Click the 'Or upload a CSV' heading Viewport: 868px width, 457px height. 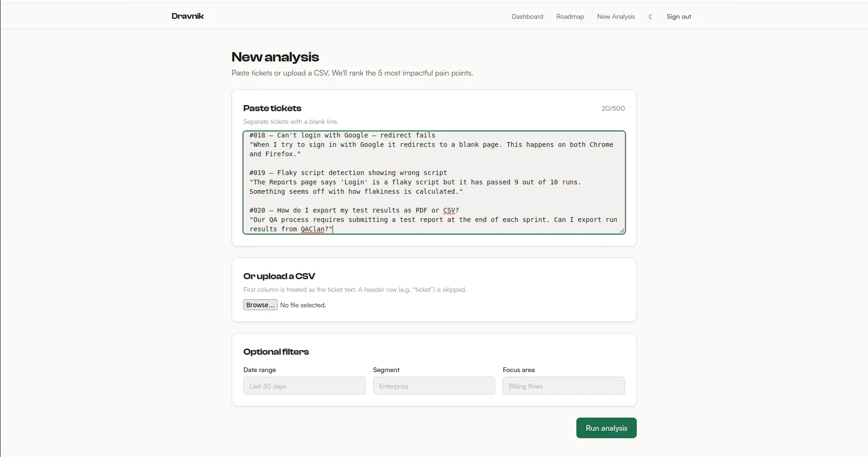[x=279, y=276]
